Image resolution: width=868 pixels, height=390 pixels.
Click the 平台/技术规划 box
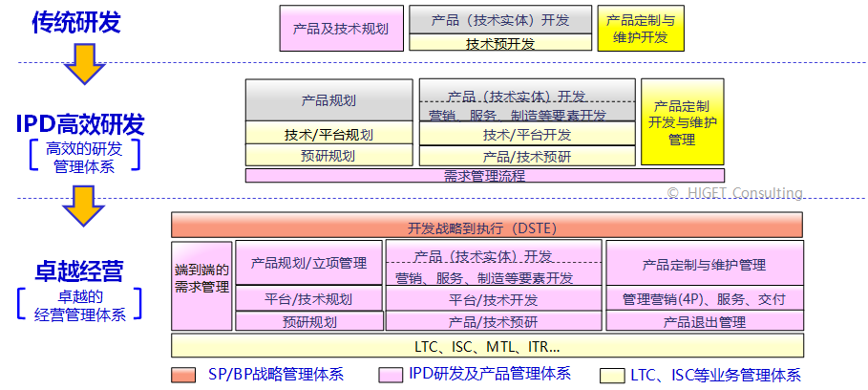[x=308, y=298]
